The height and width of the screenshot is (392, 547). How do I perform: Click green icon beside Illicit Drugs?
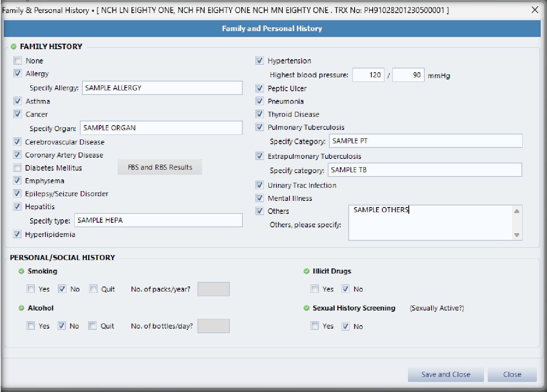(x=306, y=271)
